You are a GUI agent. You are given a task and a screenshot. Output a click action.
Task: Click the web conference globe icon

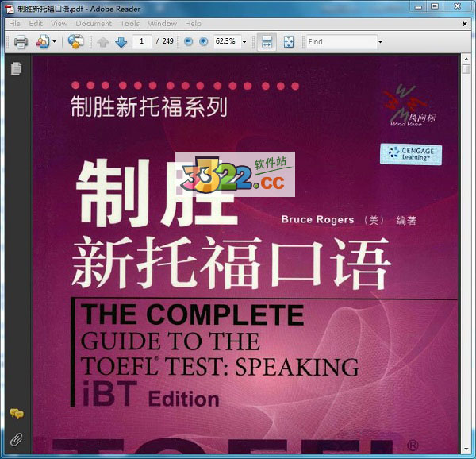click(x=75, y=41)
